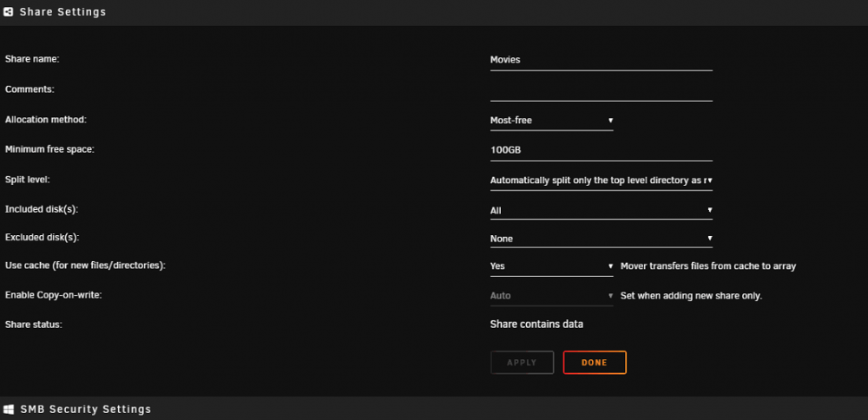Image resolution: width=868 pixels, height=420 pixels.
Task: Click the APPLY button
Action: [522, 363]
